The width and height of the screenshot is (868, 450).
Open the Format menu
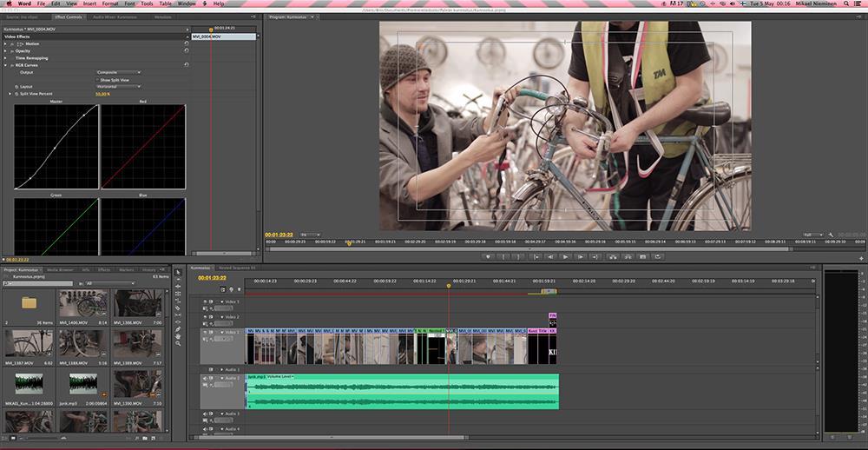(x=110, y=3)
